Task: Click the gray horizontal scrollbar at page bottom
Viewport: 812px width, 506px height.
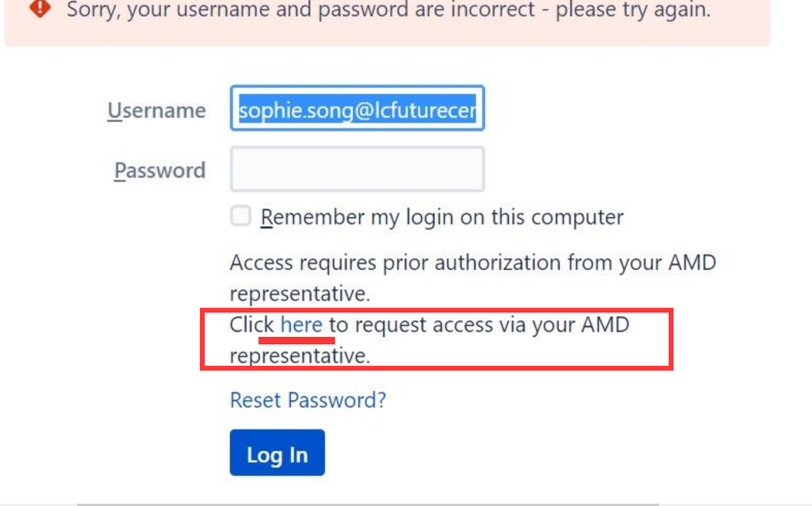Action: click(367, 504)
